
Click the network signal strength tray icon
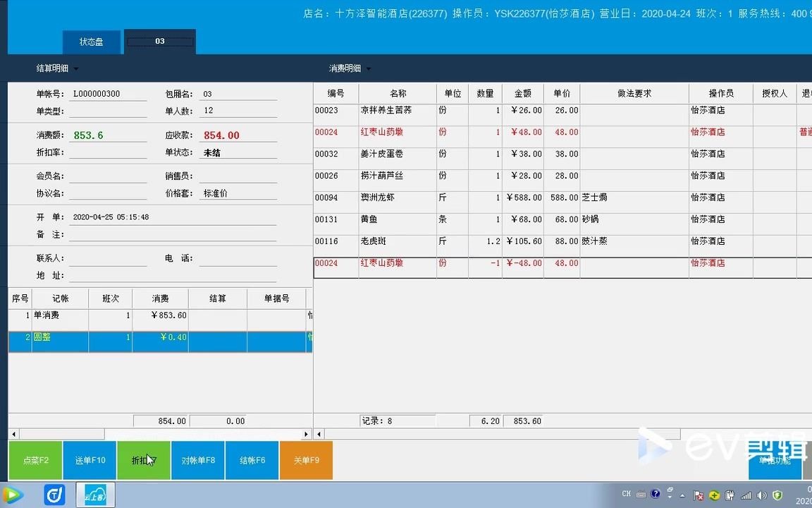click(x=746, y=495)
